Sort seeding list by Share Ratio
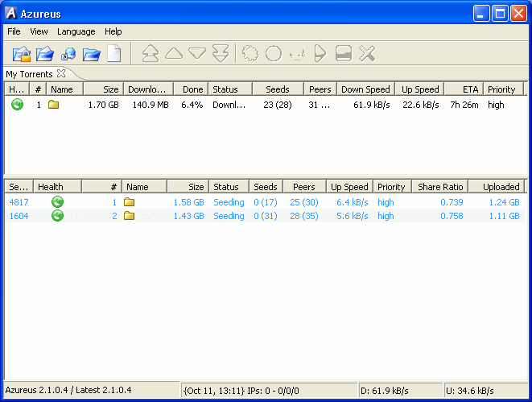 (x=440, y=187)
